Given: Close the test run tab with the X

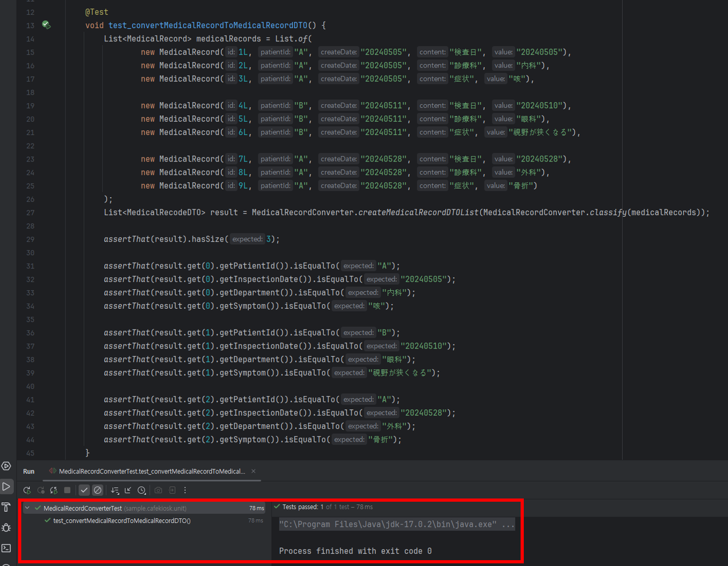Looking at the screenshot, I should (x=253, y=471).
